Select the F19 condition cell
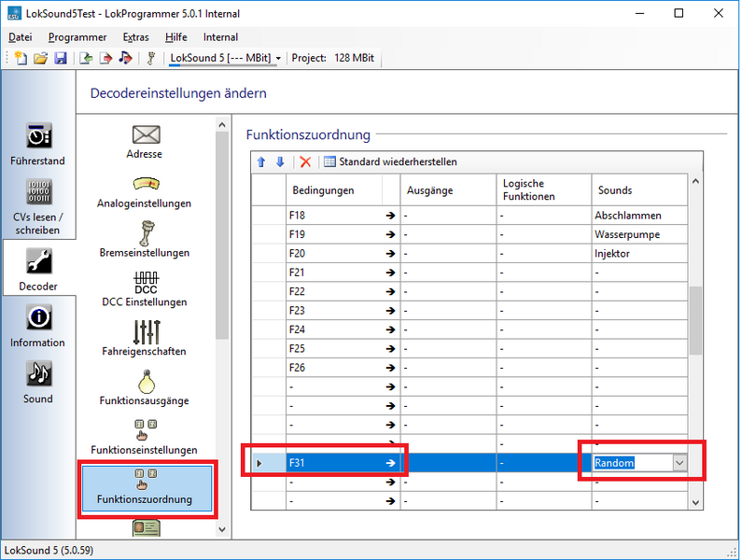Screen dimensions: 742x560 343,234
